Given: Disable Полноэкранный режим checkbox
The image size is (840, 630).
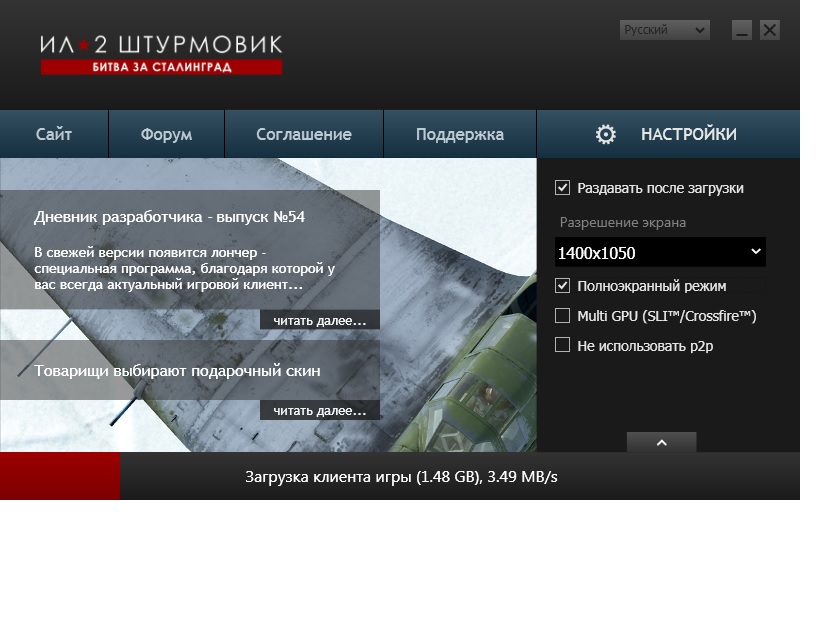Looking at the screenshot, I should (562, 286).
